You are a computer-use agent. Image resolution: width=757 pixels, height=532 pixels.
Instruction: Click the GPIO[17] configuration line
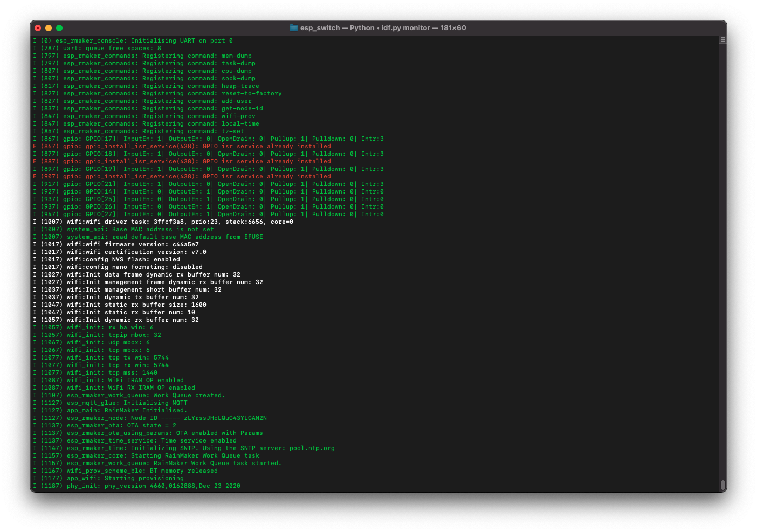click(x=209, y=139)
